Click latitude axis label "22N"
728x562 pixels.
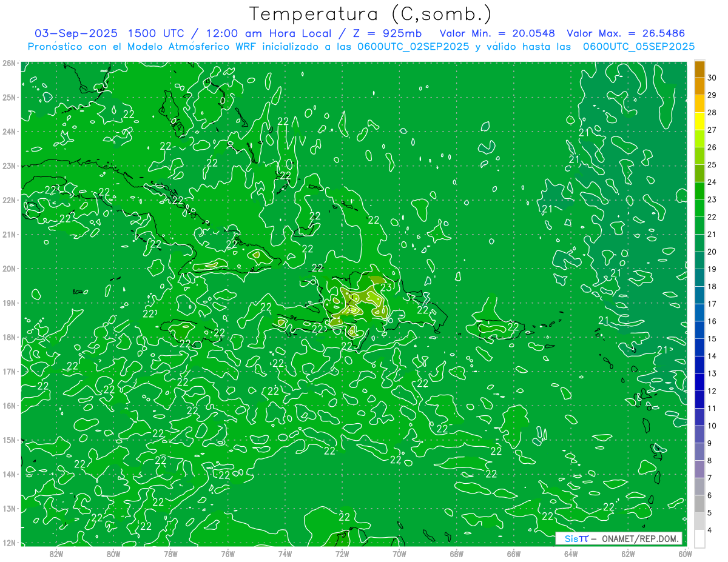coord(8,200)
